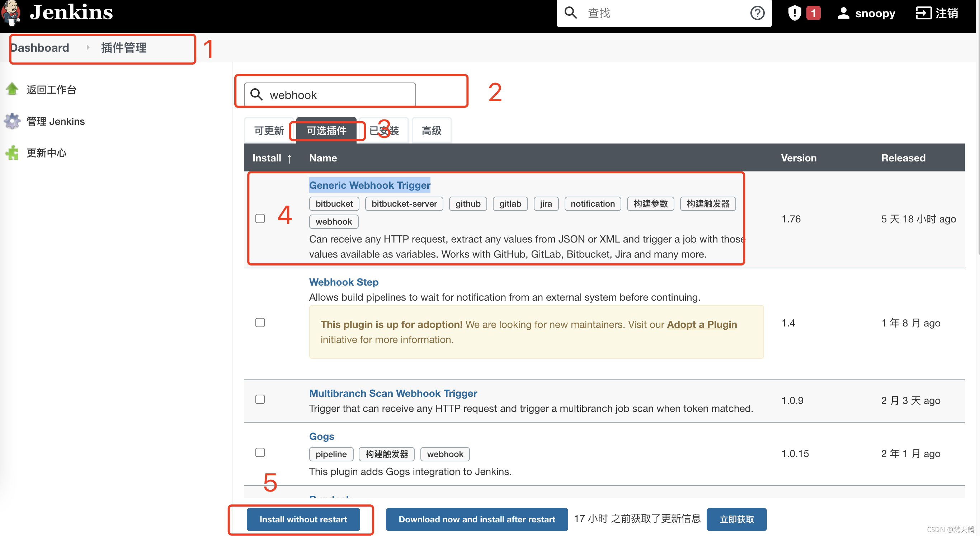
Task: Sort by the Version column header
Action: [798, 158]
